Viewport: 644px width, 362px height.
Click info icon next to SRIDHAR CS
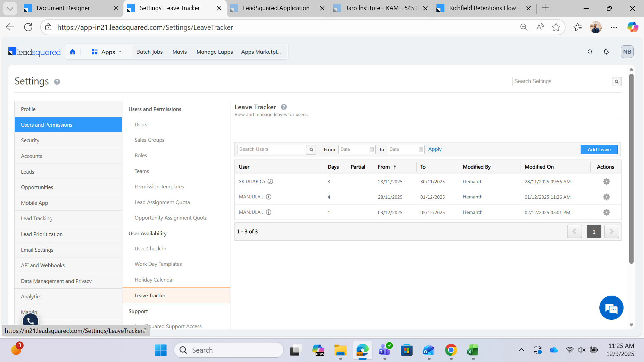tap(270, 181)
